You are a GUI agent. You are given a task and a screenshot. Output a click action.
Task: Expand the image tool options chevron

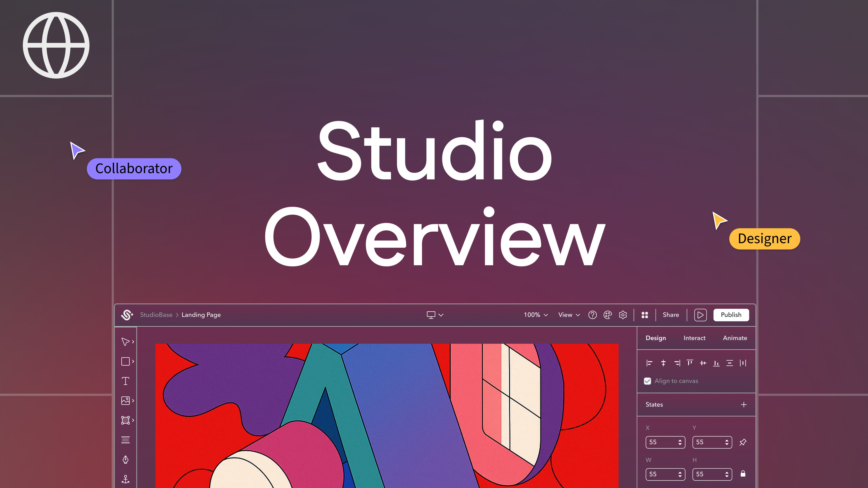[x=133, y=400]
